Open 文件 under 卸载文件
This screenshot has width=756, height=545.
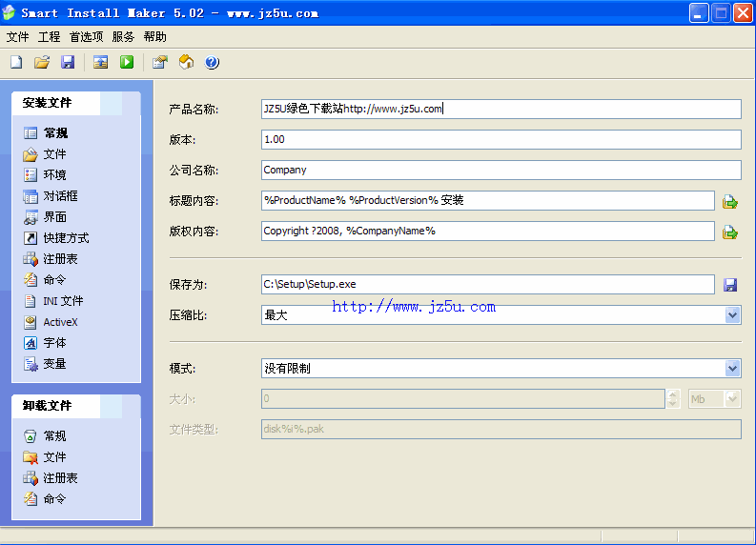45,457
